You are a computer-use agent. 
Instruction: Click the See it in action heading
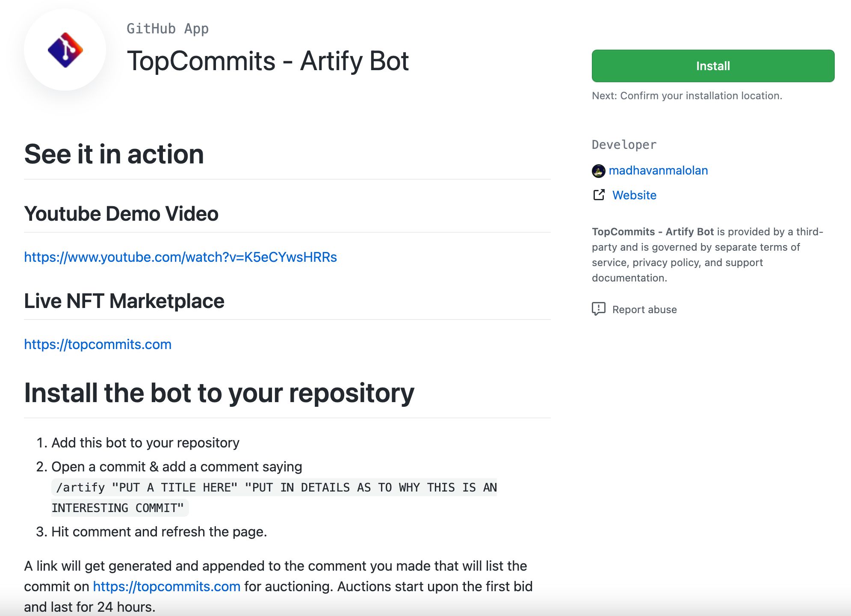click(114, 154)
